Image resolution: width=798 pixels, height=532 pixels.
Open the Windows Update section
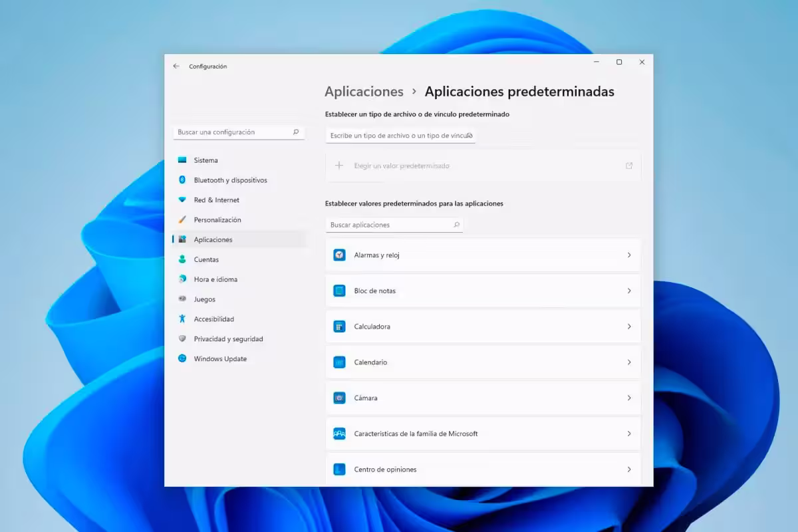click(x=239, y=358)
